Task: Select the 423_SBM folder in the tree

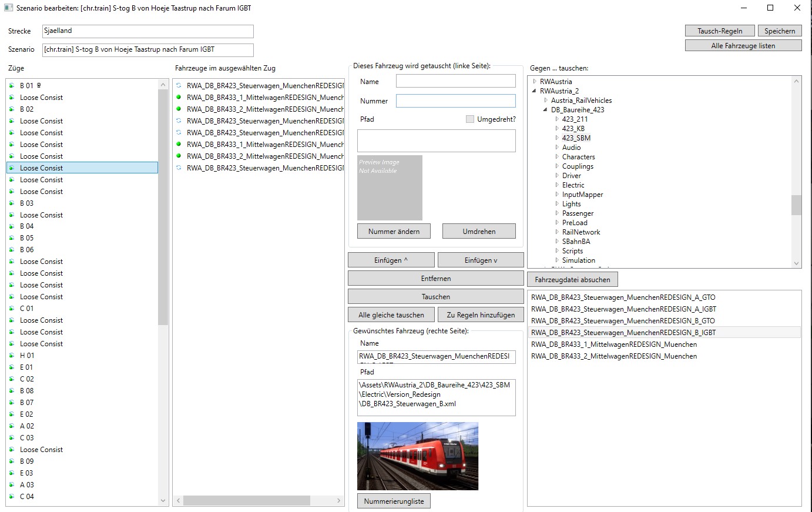Action: (576, 138)
